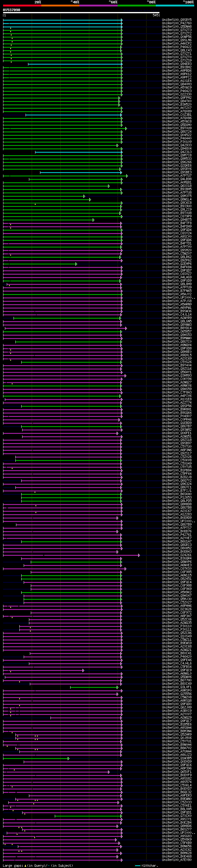The image size is (197, 868).
Task: Select the UniRef100_Q5DNA8 entry
Action: (x=177, y=26)
